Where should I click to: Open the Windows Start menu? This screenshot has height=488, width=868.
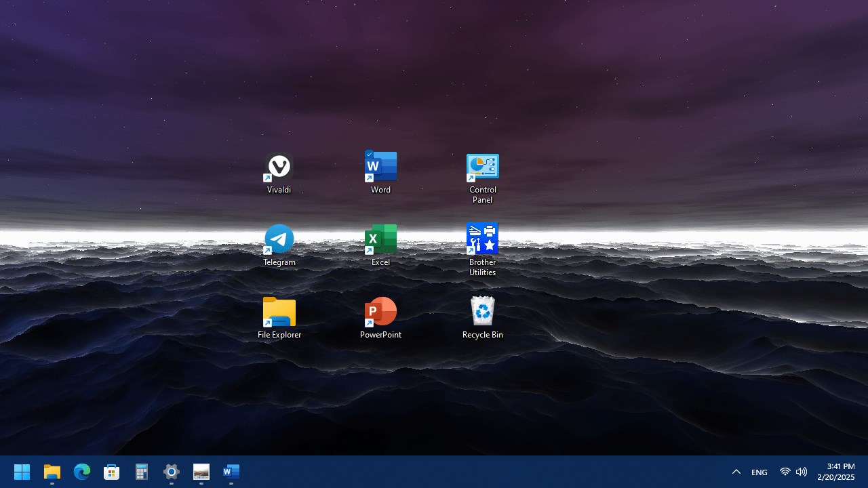click(x=22, y=472)
